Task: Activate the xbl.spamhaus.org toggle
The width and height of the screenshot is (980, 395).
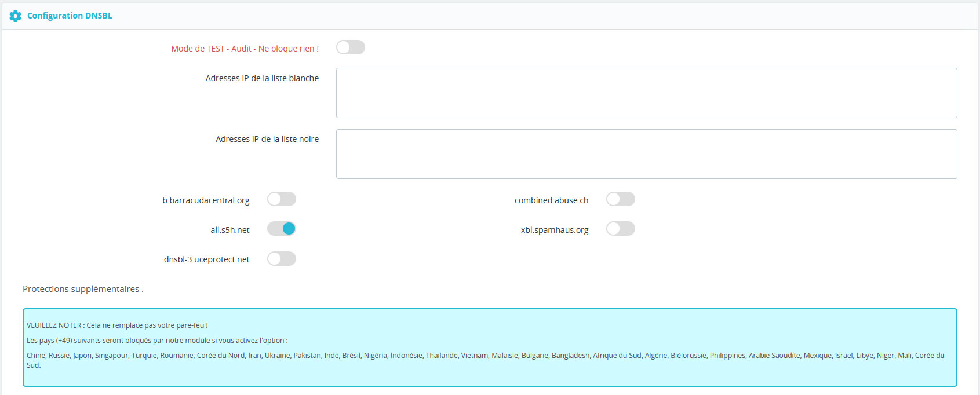Action: coord(620,229)
